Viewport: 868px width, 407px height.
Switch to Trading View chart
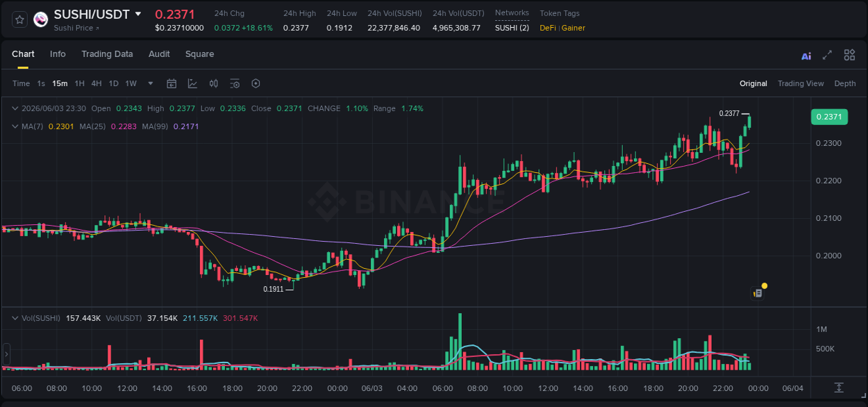coord(801,83)
